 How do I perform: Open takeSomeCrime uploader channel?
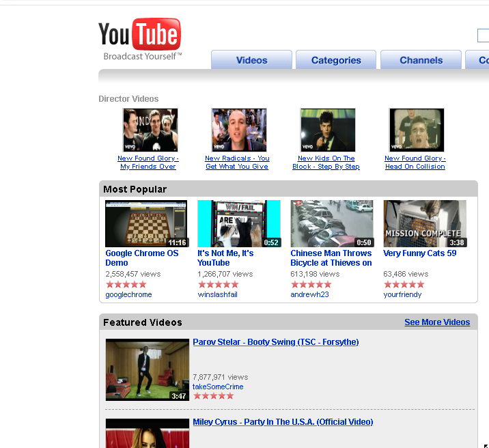[218, 387]
